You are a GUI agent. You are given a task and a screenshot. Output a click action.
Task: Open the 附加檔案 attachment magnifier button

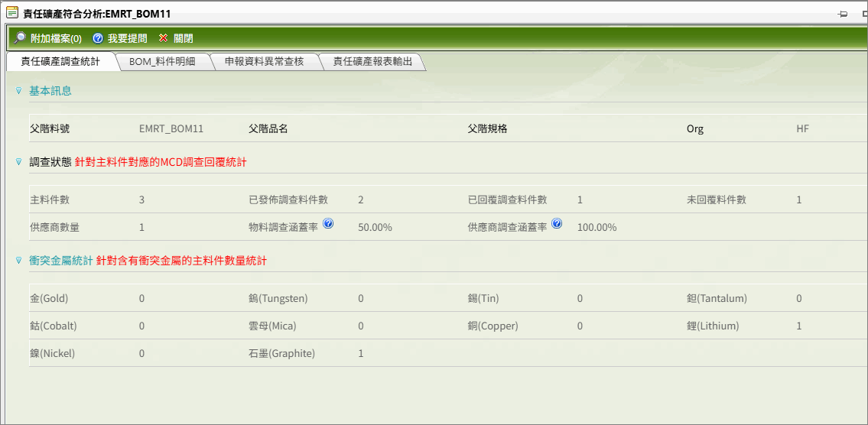[x=20, y=38]
